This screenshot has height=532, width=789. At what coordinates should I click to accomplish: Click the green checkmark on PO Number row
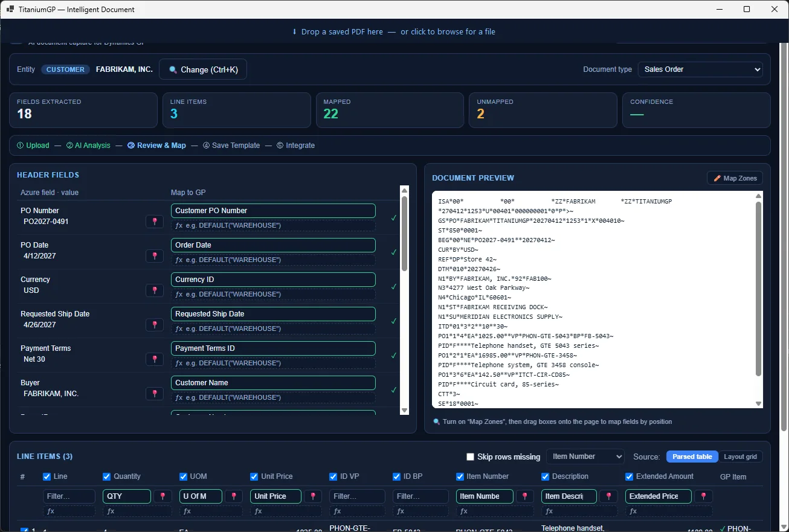coord(394,218)
